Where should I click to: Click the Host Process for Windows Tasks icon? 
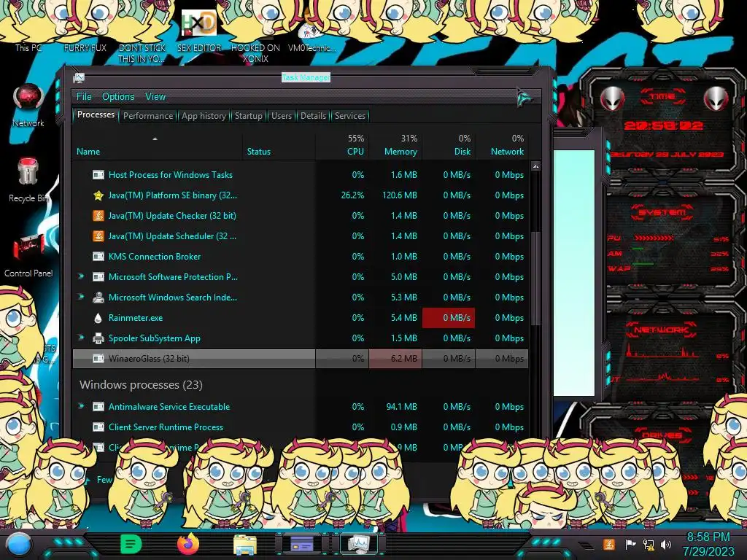tap(98, 175)
